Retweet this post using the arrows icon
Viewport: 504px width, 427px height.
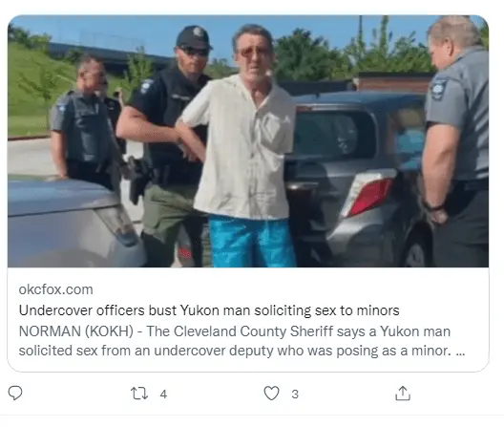[139, 394]
